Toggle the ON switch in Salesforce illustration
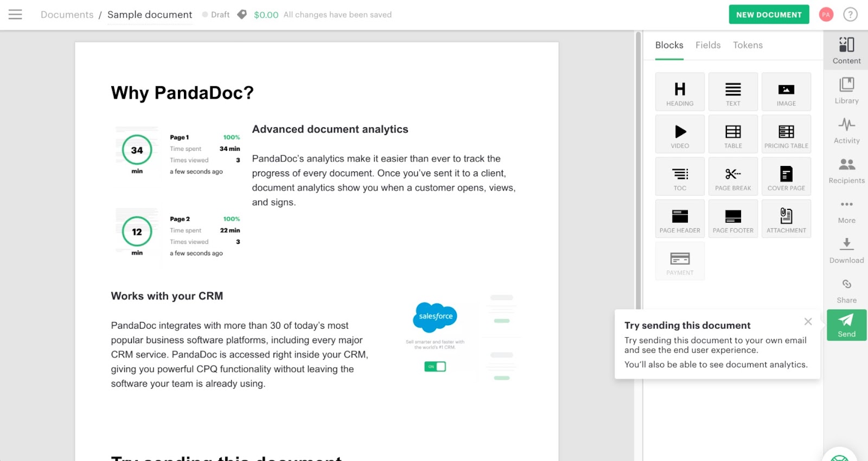The width and height of the screenshot is (868, 461). [x=435, y=367]
